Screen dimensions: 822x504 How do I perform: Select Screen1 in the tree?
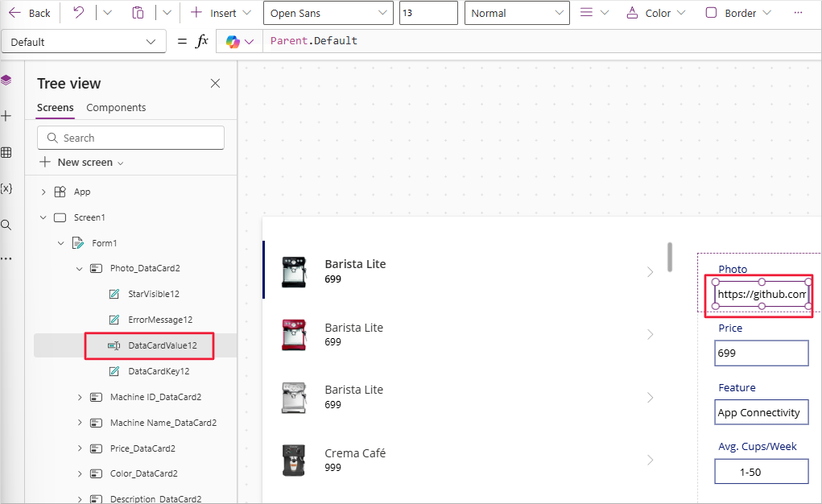tap(89, 217)
